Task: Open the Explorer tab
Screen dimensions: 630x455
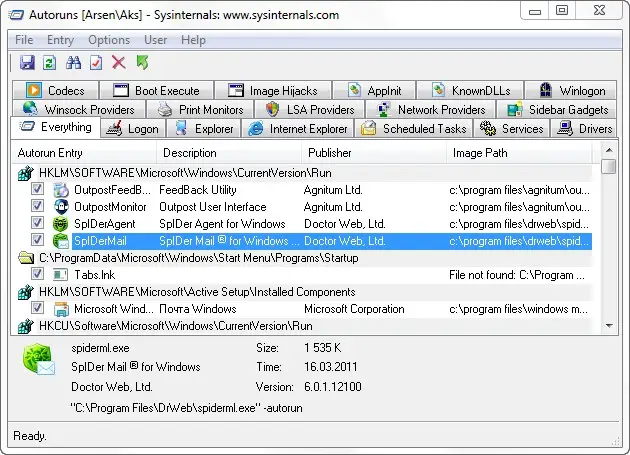Action: click(204, 129)
